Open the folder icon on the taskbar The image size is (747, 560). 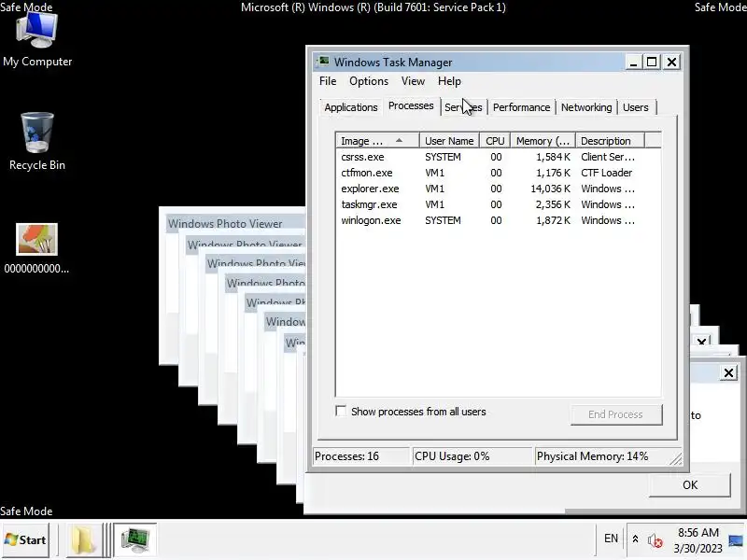pos(83,540)
